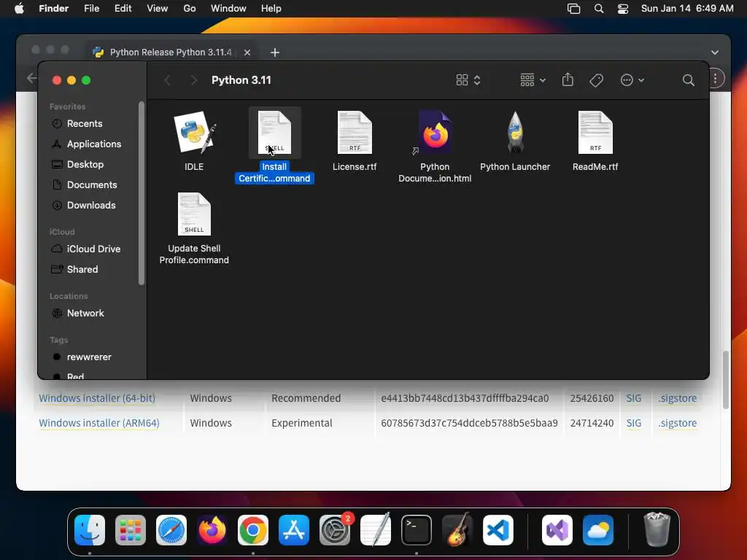This screenshot has height=560, width=747.
Task: Click Stage Manager icon in menu bar
Action: pos(573,9)
